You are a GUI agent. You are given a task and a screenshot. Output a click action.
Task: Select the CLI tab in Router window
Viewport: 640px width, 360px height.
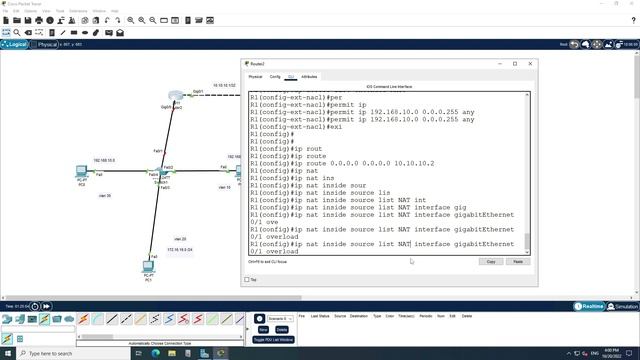click(291, 77)
